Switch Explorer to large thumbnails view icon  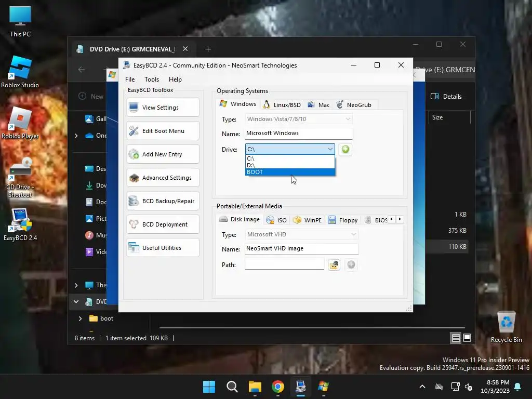tap(467, 338)
